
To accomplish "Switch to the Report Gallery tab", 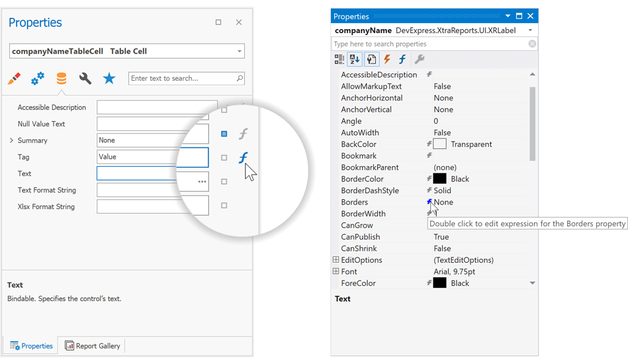I will coord(93,345).
